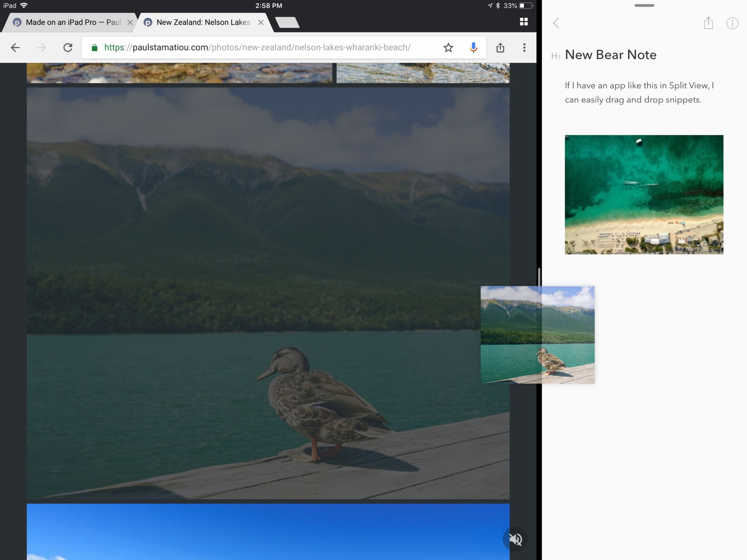Screen dimensions: 747x560
Task: Bookmark page with star icon
Action: tap(448, 47)
